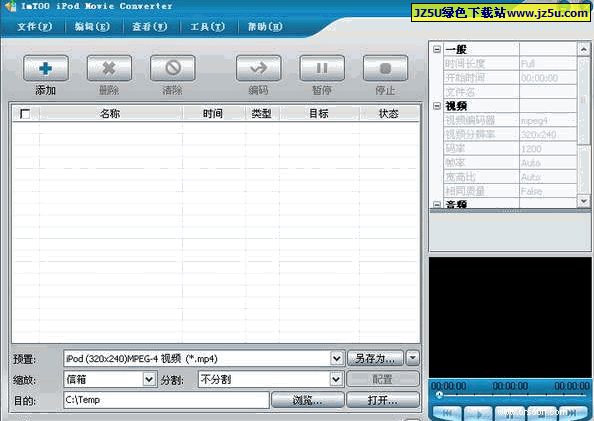Click the previous-frame button in the preview player
Image resolution: width=594 pixels, height=421 pixels.
coord(447,413)
